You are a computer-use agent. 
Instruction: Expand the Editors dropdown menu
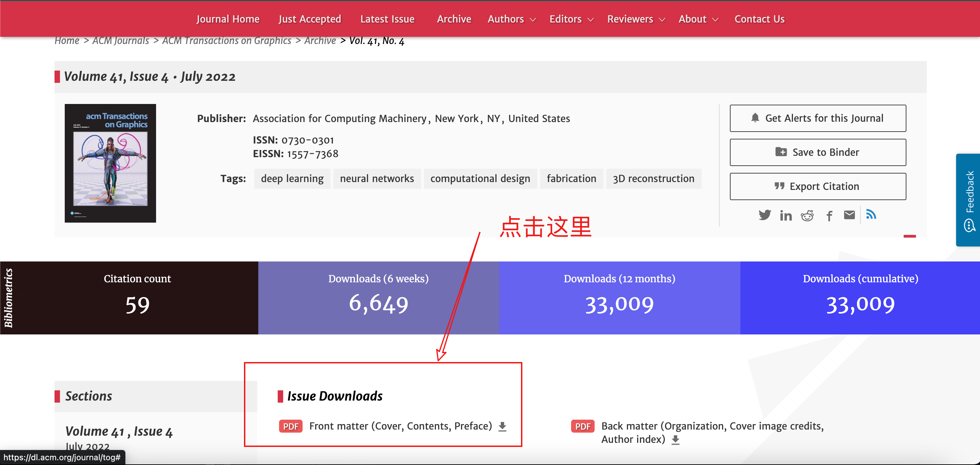pyautogui.click(x=571, y=19)
